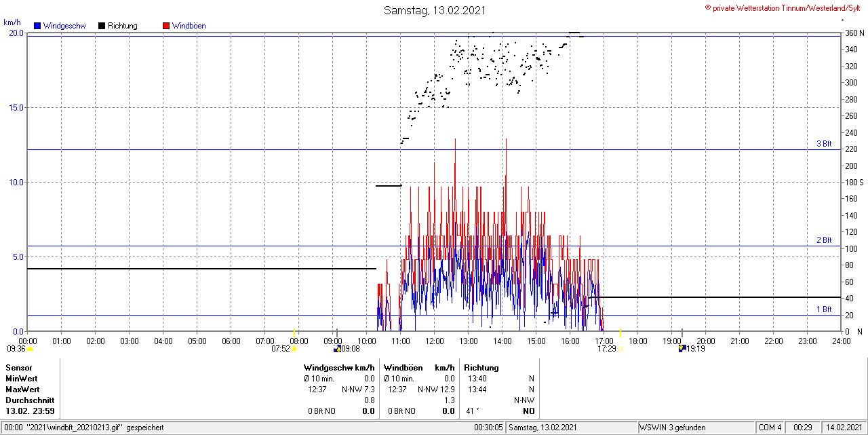Viewport: 868px width, 435px height.
Task: Click the sunrise sun icon beside 07:52
Action: tap(294, 349)
